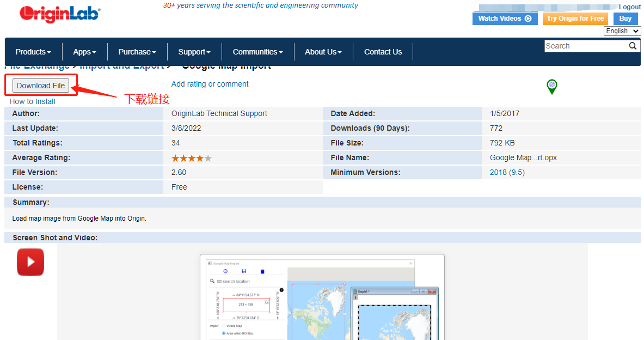Open the Google Map Import screenshot thumbnail
The image size is (644, 340).
coord(322,297)
